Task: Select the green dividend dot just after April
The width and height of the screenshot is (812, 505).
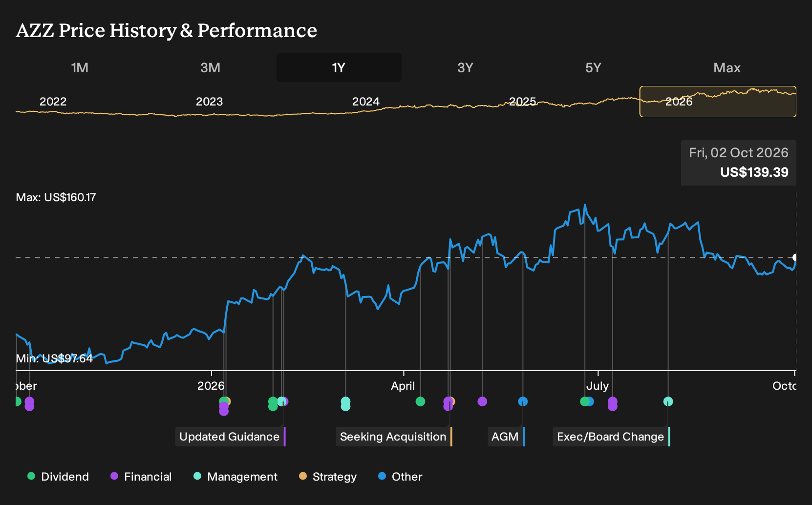Action: point(420,401)
